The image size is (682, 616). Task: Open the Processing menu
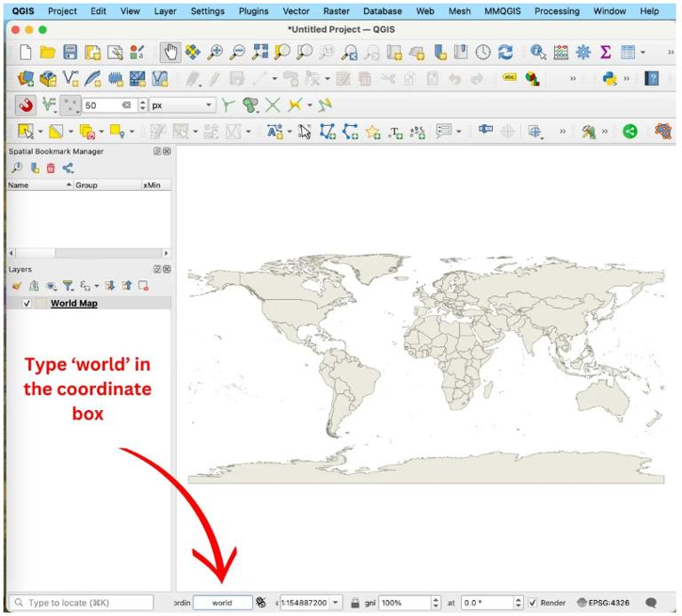[557, 11]
